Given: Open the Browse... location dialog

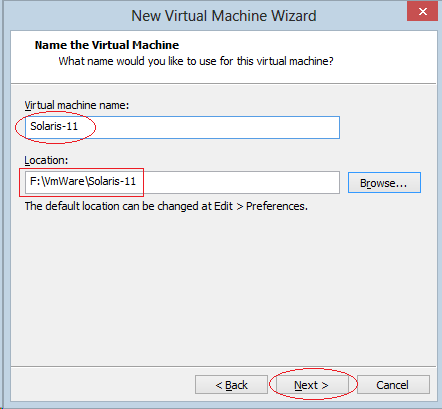Looking at the screenshot, I should [384, 183].
